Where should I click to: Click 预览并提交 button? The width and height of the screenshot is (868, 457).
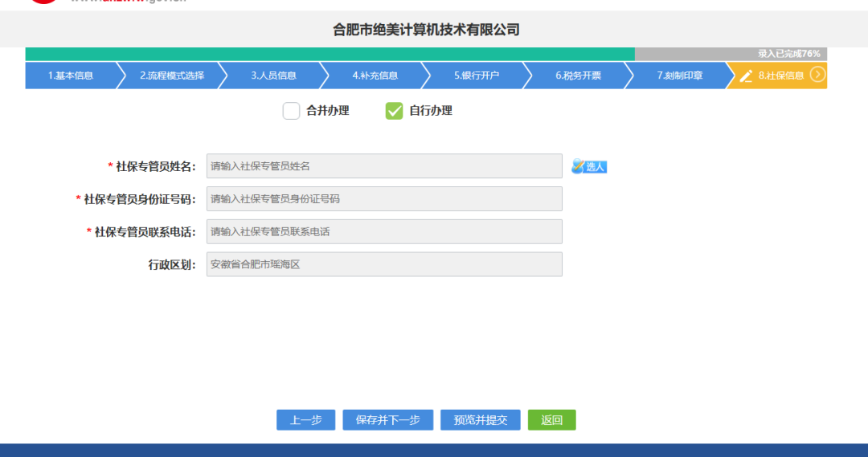pyautogui.click(x=481, y=420)
